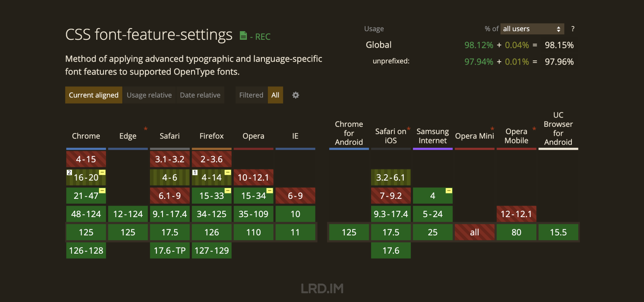644x302 pixels.
Task: Click note marker 1 on Firefox 4-14
Action: [195, 172]
